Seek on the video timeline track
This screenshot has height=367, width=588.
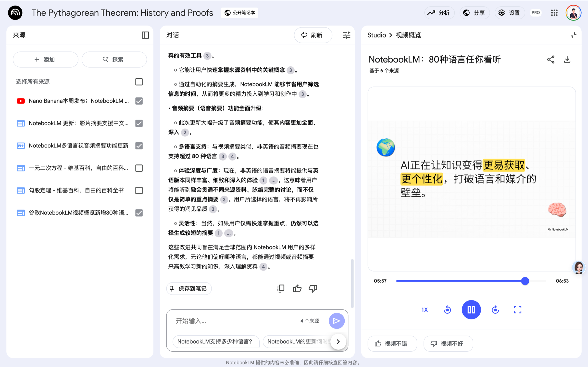471,281
